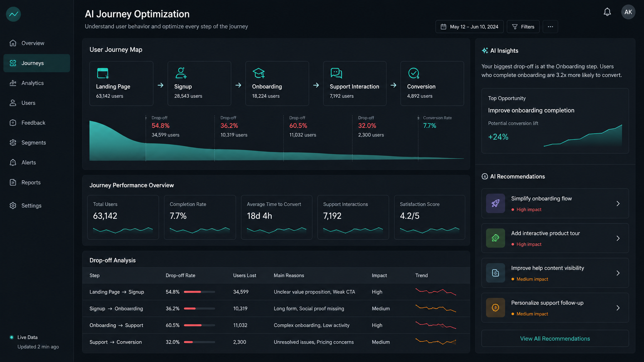The image size is (644, 362).
Task: Click the rocket icon for Simplify onboarding flow
Action: pyautogui.click(x=495, y=204)
